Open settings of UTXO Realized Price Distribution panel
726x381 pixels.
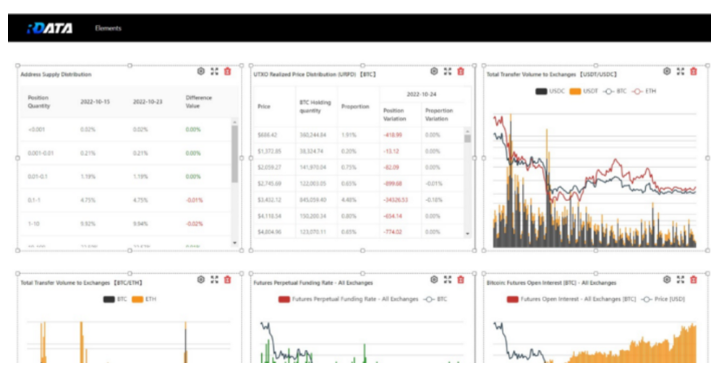pos(434,71)
